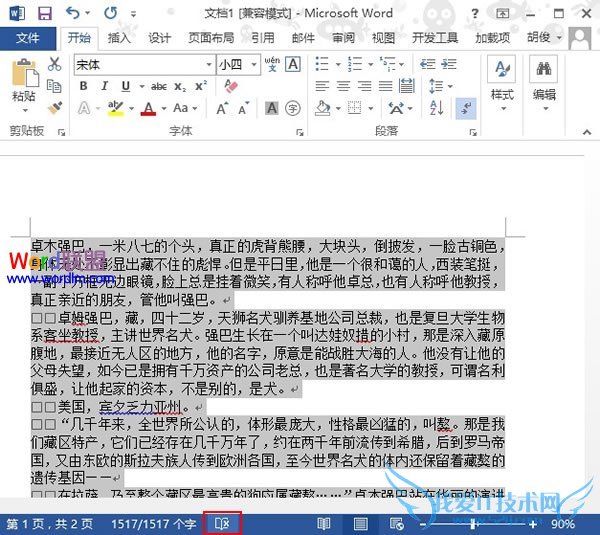
Task: Open the 段落 dialog launcher
Action: [x=473, y=132]
